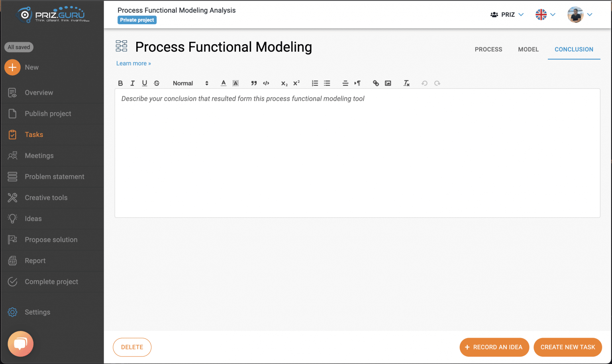Expand the PRIZ workspace dropdown

click(507, 15)
